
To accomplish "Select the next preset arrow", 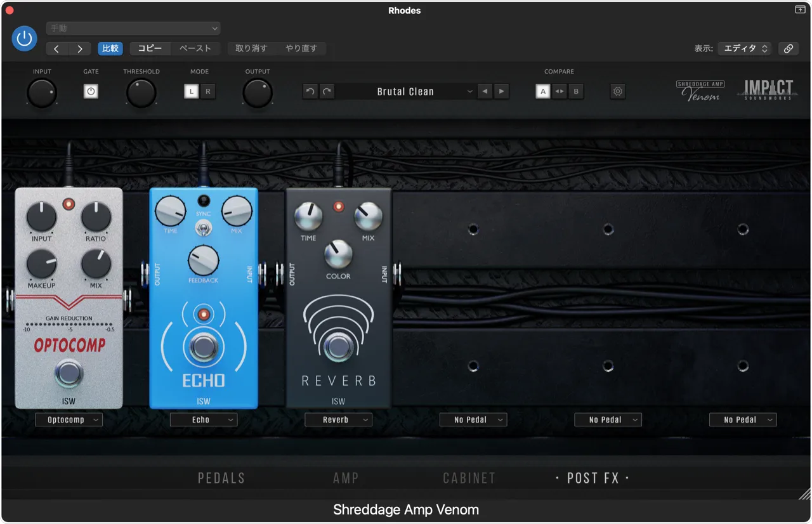I will pos(502,91).
